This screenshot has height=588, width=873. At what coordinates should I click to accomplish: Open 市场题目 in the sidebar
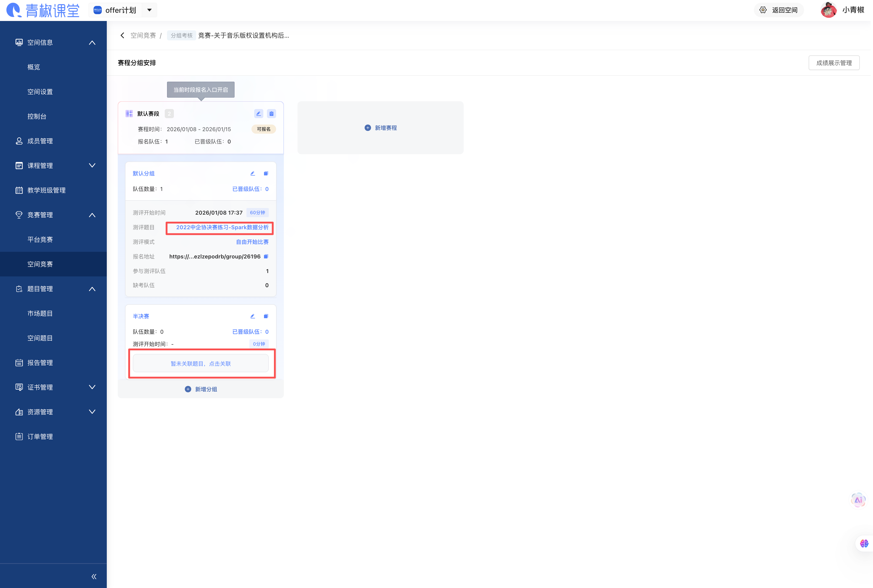coord(40,313)
